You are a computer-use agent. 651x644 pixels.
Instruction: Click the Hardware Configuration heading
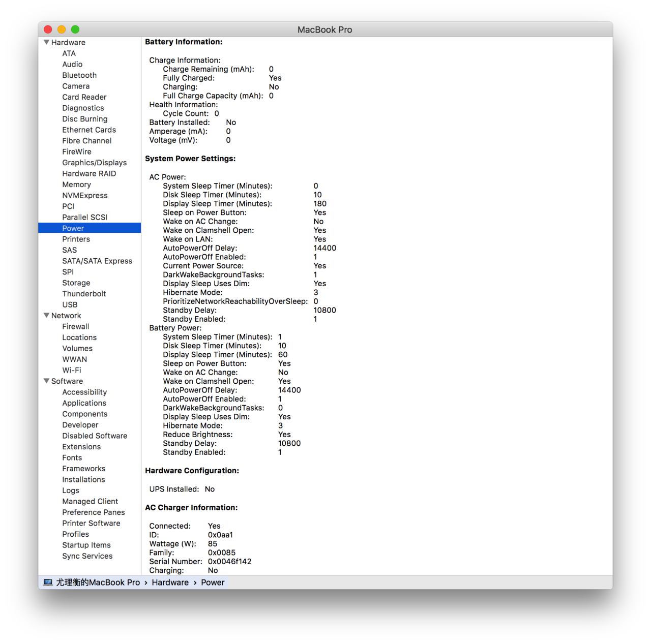(x=192, y=471)
